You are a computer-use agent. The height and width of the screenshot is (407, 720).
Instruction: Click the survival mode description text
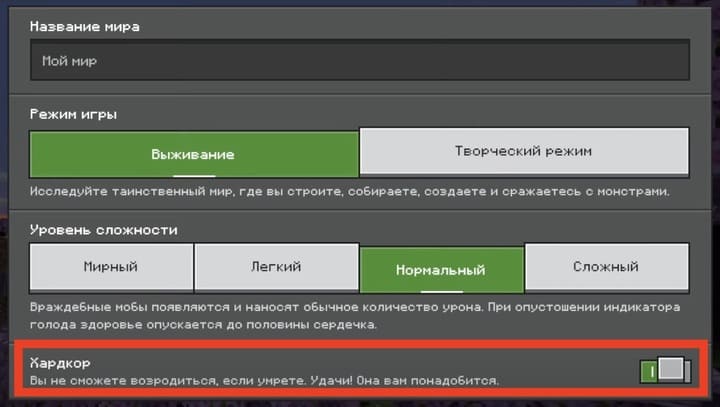(349, 192)
